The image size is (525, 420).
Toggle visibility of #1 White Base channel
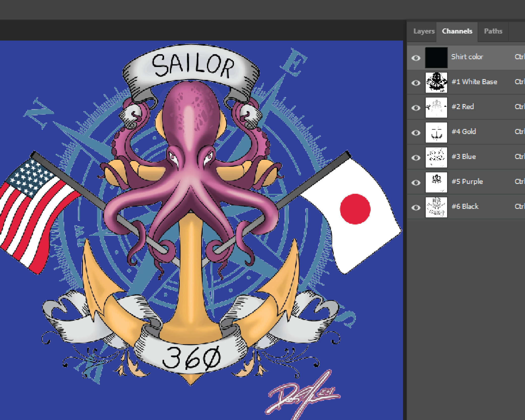416,83
